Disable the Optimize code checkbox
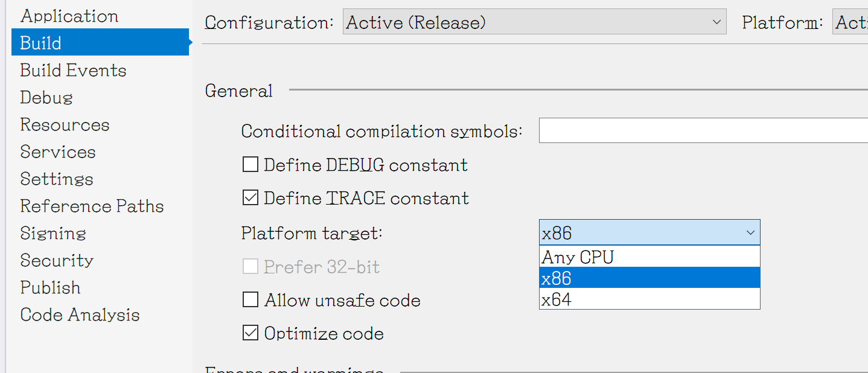Viewport: 868px width, 373px height. (250, 333)
